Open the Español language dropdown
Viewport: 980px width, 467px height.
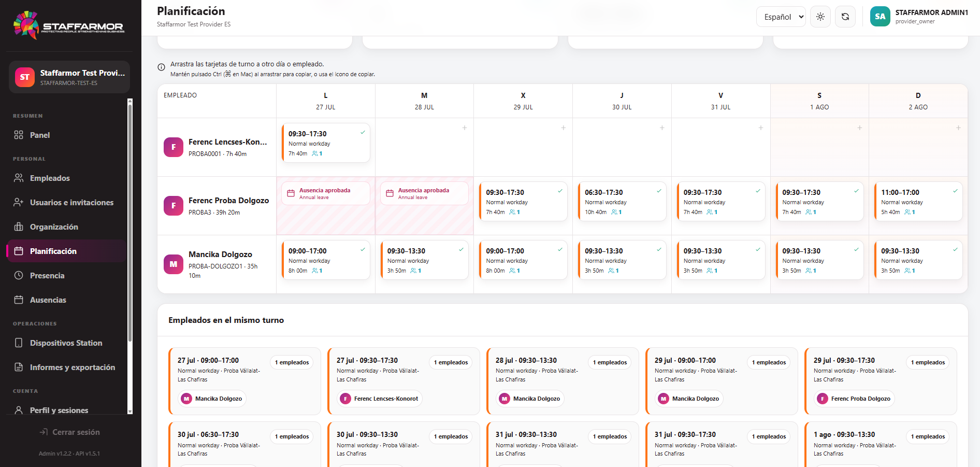click(x=781, y=17)
